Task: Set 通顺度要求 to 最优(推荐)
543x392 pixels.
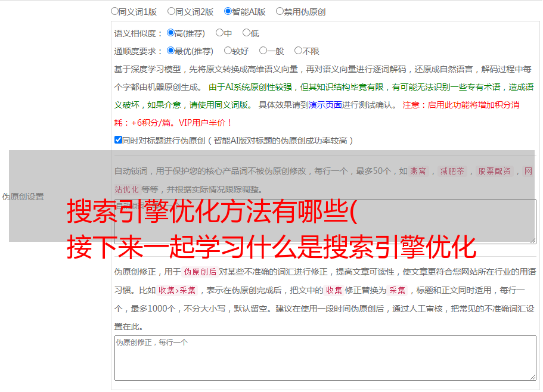Action: click(x=170, y=51)
